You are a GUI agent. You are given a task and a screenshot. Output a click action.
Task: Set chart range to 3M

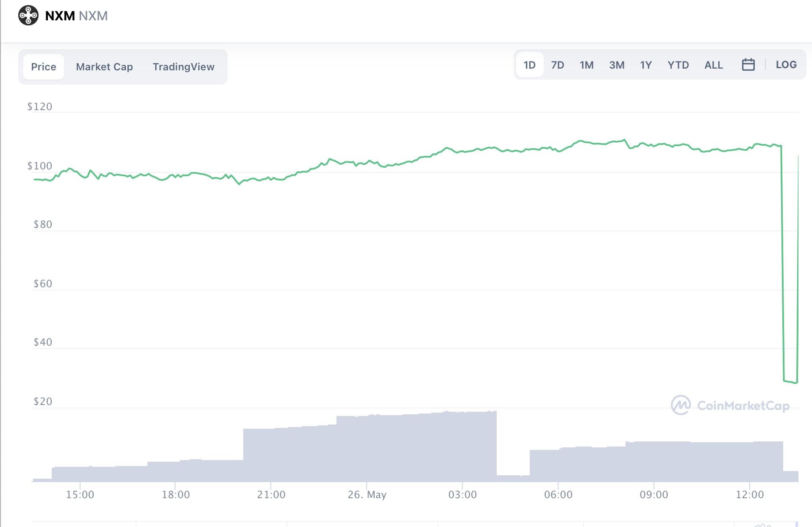pyautogui.click(x=617, y=65)
